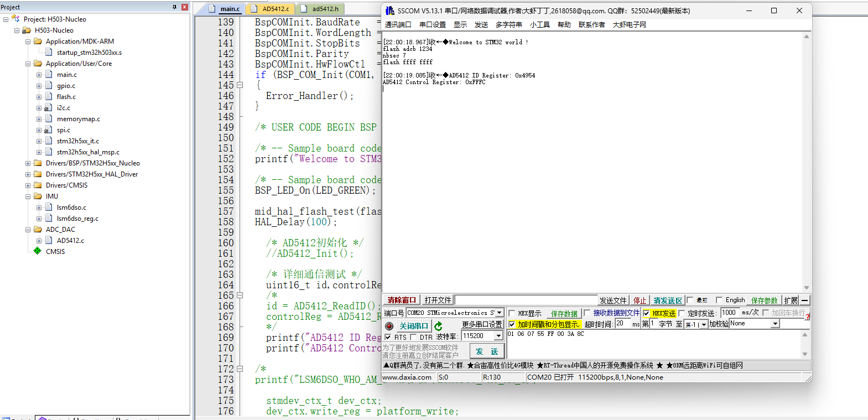Open the 串口设置 menu

(x=432, y=25)
